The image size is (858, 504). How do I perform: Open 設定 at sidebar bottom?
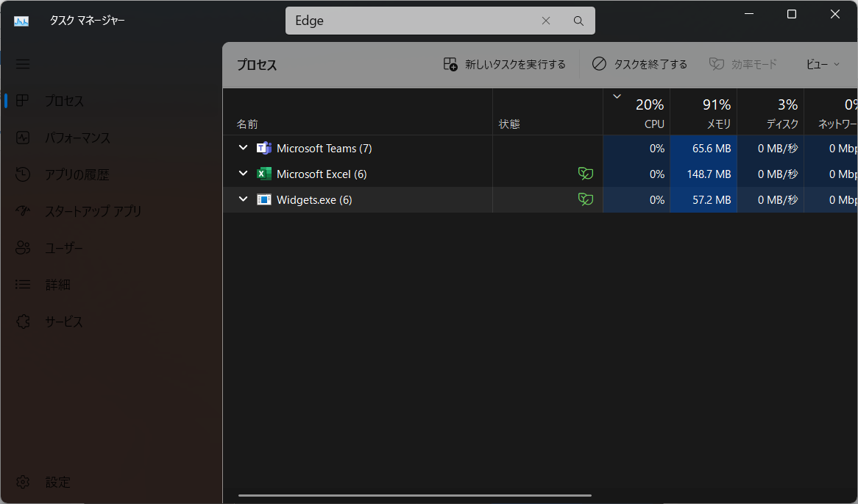point(111,482)
